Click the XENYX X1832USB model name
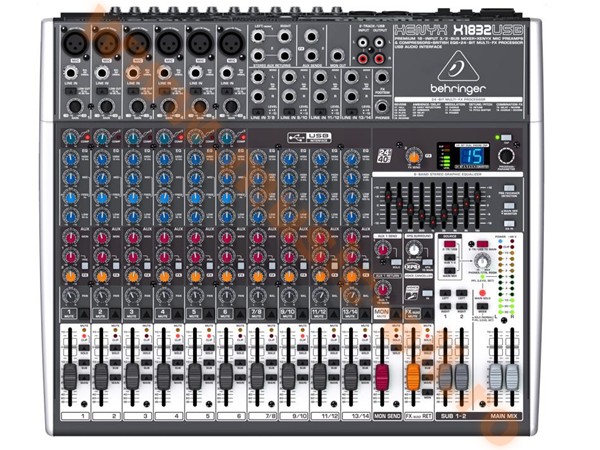Viewport: 600px width, 450px height. (458, 31)
